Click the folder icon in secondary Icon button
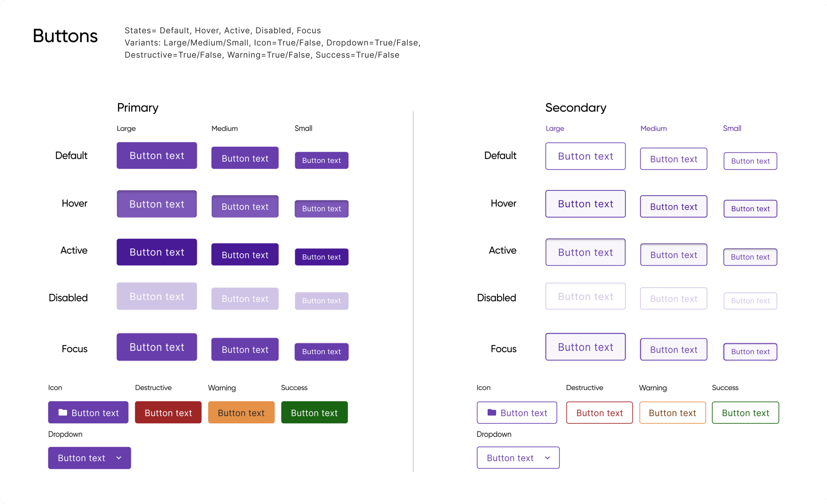827x504 pixels. pyautogui.click(x=492, y=412)
